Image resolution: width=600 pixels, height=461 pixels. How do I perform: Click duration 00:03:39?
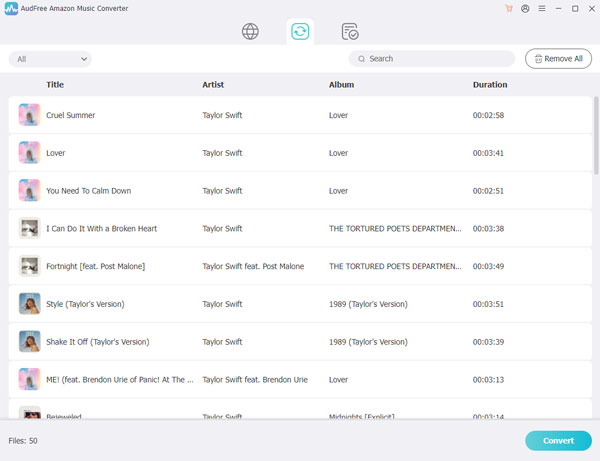[x=488, y=342]
